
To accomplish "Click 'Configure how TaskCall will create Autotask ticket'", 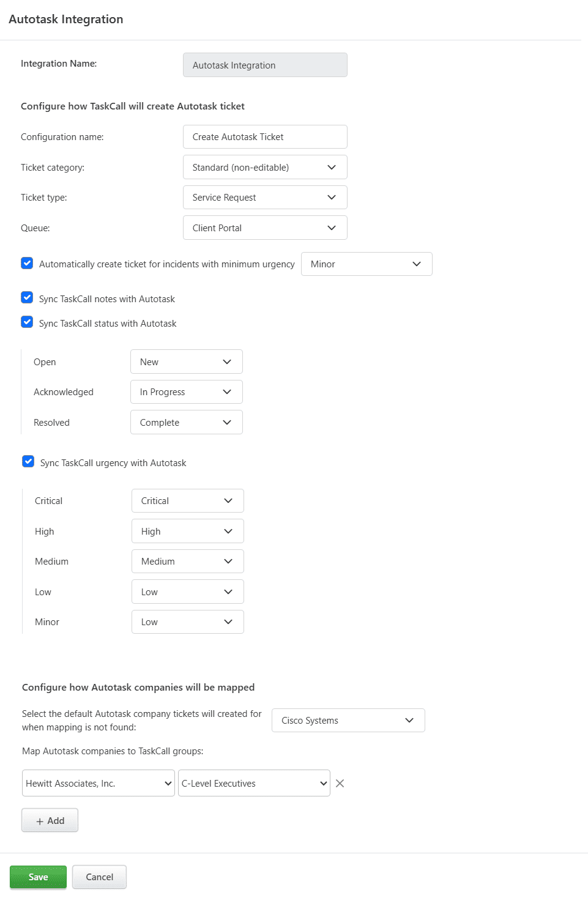I will pyautogui.click(x=133, y=106).
